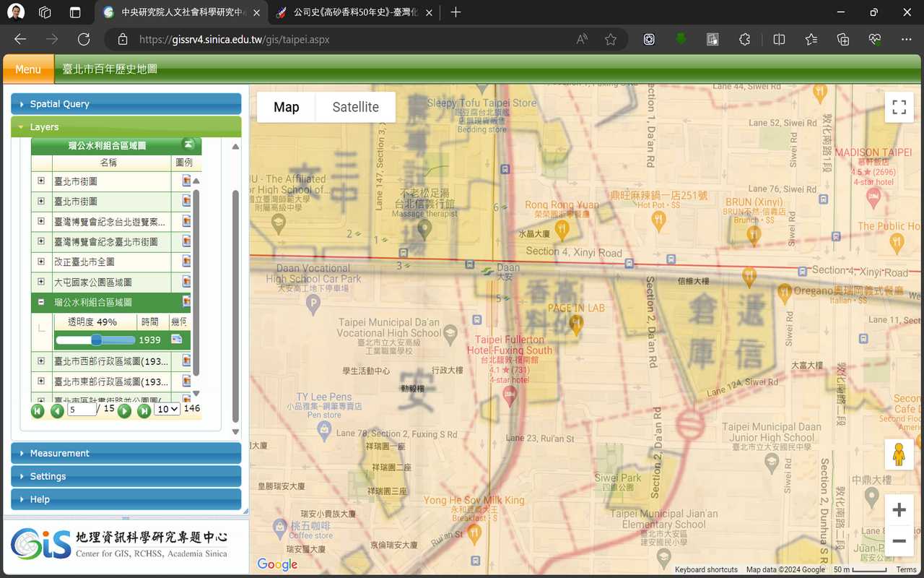Viewport: 924px width, 578px height.
Task: Open Keyboard shortcuts link on map
Action: (x=705, y=570)
